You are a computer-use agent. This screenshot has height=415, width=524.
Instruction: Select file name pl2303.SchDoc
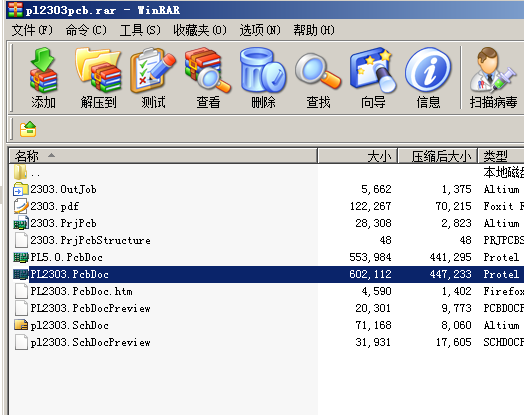tap(70, 325)
